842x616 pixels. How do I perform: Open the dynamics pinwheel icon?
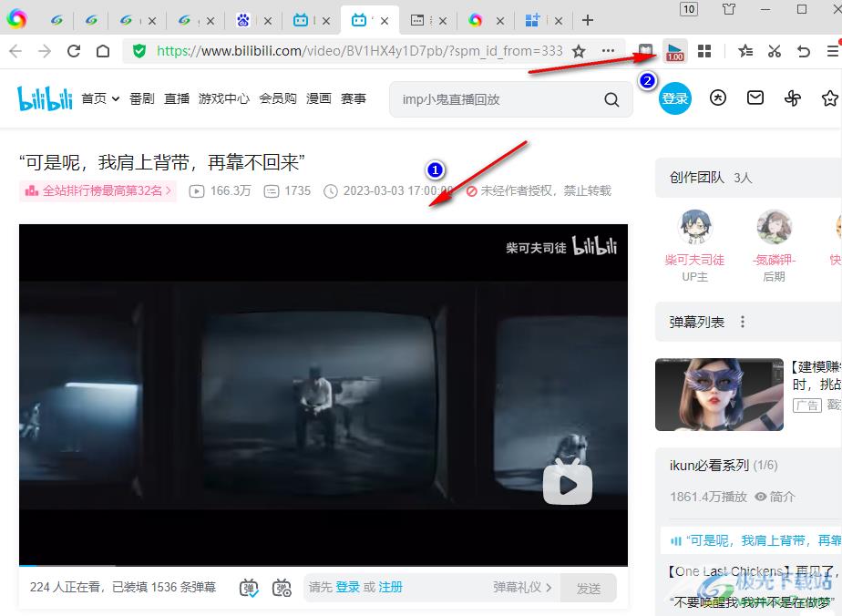(792, 98)
